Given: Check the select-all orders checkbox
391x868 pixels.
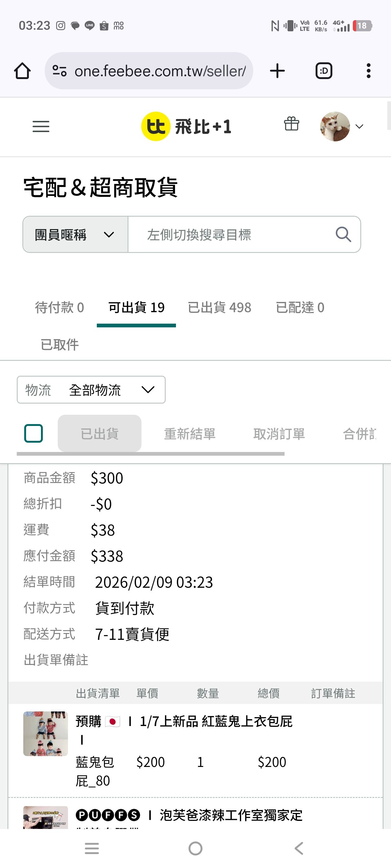Looking at the screenshot, I should click(x=34, y=433).
